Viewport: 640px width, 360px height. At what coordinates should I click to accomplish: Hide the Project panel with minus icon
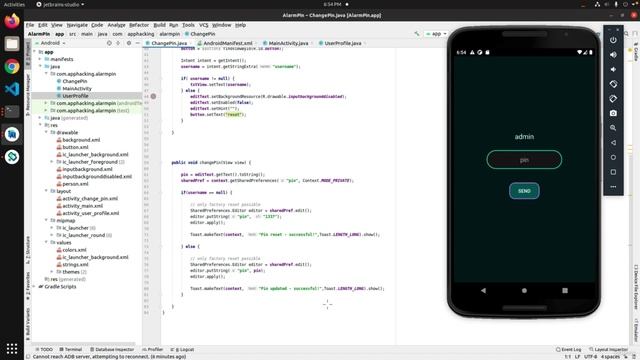(x=138, y=43)
